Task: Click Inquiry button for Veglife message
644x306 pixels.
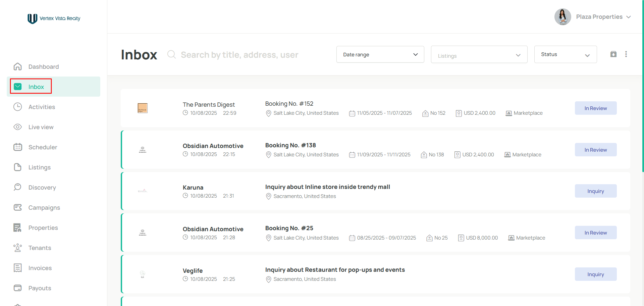Action: pos(595,274)
